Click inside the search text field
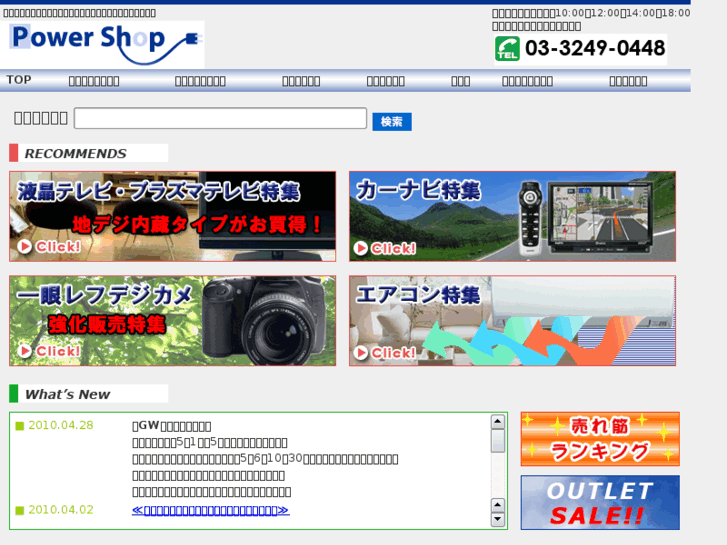Viewport: 727px width, 545px height. (x=220, y=118)
